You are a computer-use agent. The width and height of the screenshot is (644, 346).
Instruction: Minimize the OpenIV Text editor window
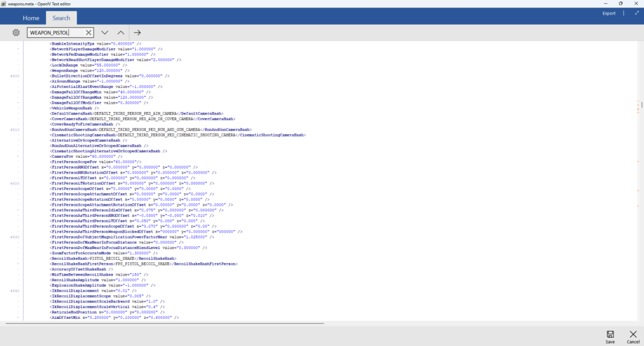click(606, 4)
